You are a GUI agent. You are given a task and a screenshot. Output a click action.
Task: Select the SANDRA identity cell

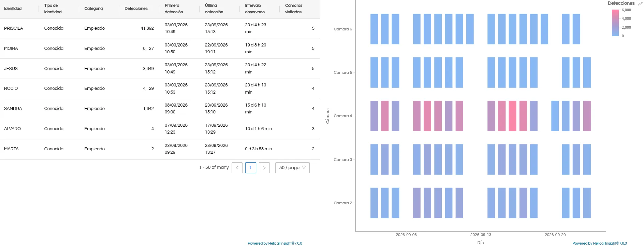(x=13, y=109)
